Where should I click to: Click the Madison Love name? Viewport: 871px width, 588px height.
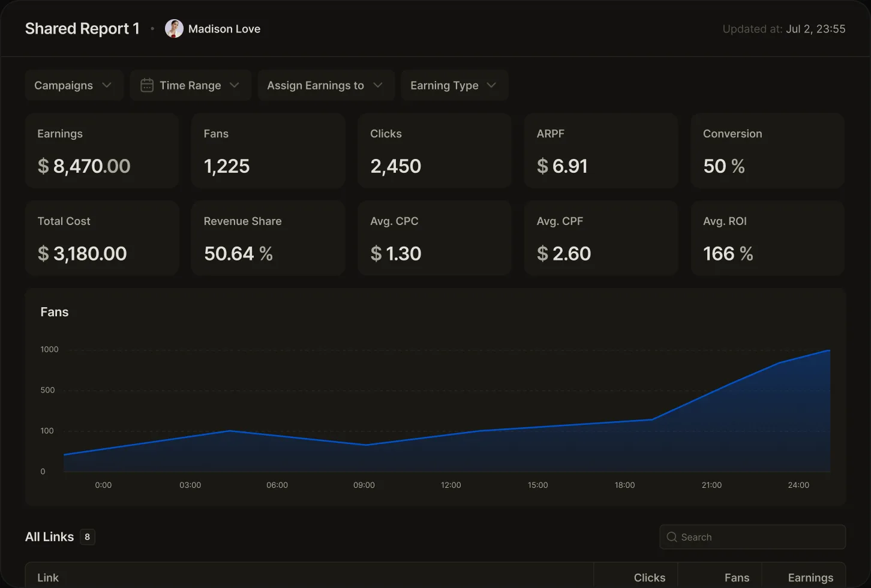[224, 29]
